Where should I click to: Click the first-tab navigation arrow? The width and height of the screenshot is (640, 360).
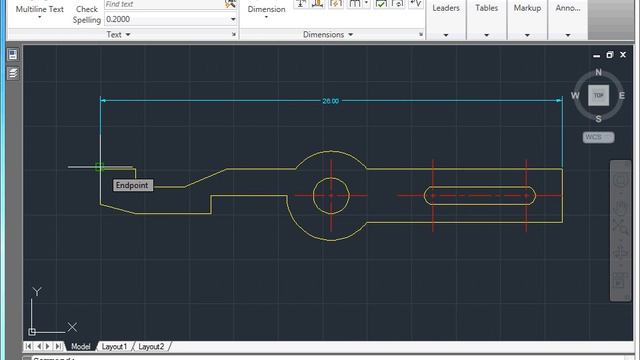(x=28, y=346)
